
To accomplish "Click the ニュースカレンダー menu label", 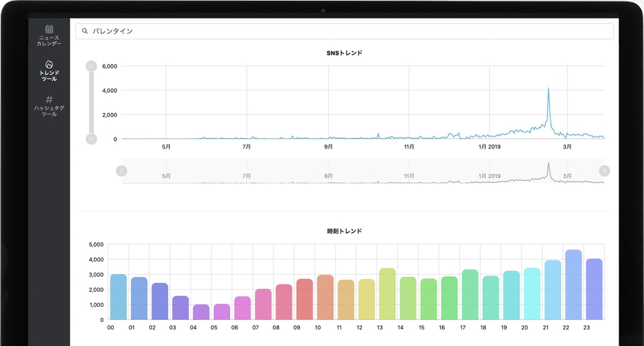I will (x=49, y=41).
